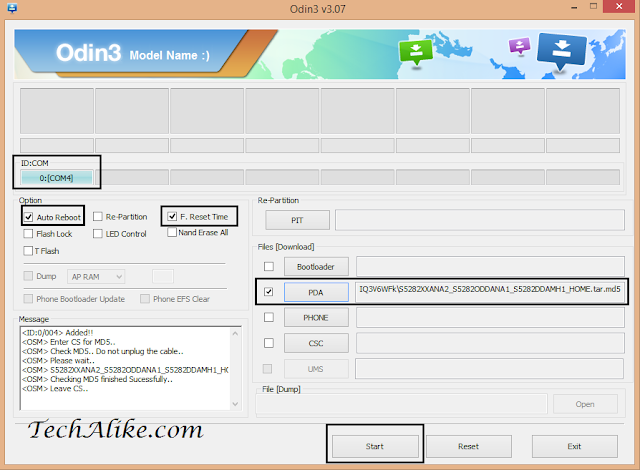
Task: Click the Start button
Action: click(x=375, y=446)
